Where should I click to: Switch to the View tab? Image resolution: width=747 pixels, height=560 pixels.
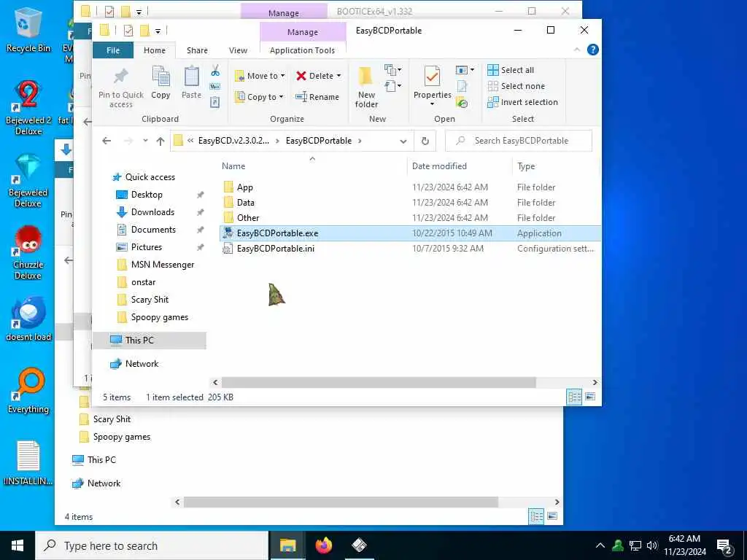238,50
